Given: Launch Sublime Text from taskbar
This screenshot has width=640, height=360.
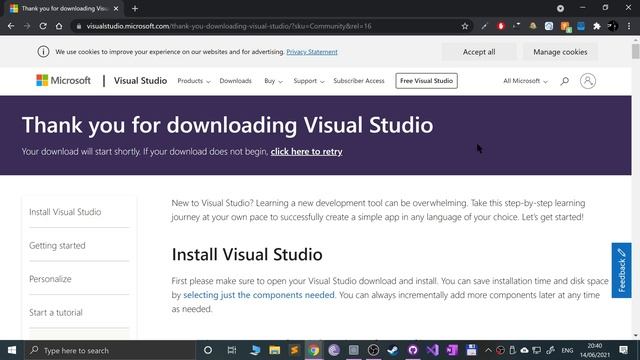Looking at the screenshot, I should 294,350.
